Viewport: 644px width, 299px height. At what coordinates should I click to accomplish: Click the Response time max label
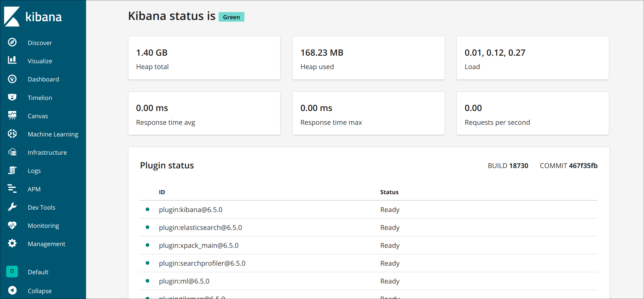coord(331,122)
